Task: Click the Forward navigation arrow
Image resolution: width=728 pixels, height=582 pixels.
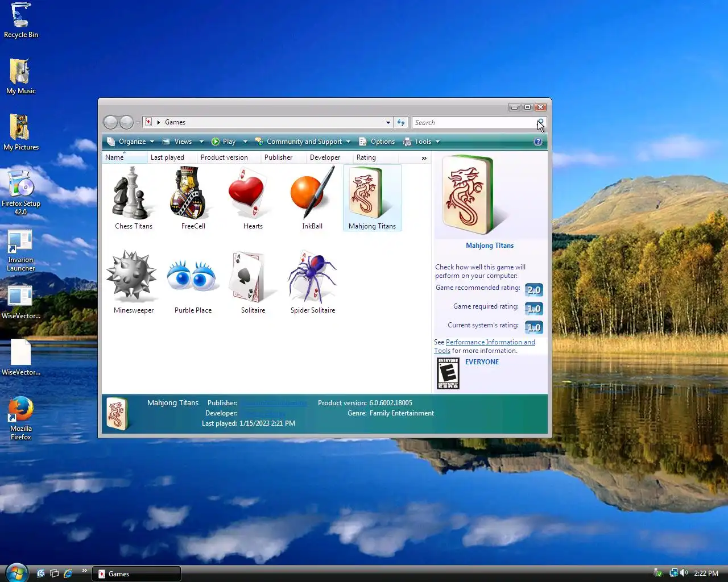Action: click(x=126, y=122)
